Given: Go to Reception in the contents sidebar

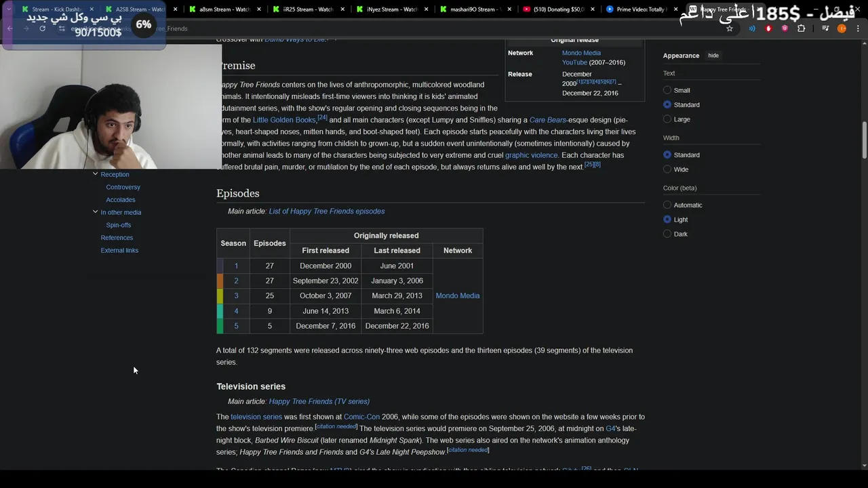Looking at the screenshot, I should tap(115, 174).
